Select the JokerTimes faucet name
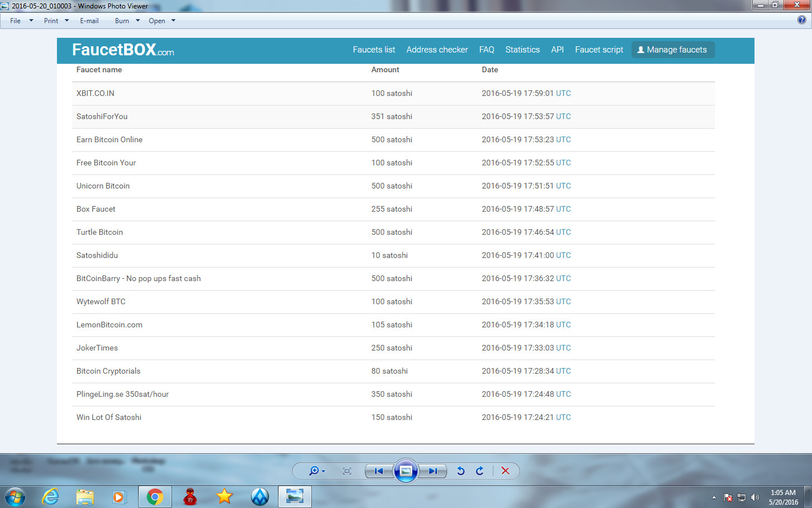The height and width of the screenshot is (508, 812). [97, 348]
